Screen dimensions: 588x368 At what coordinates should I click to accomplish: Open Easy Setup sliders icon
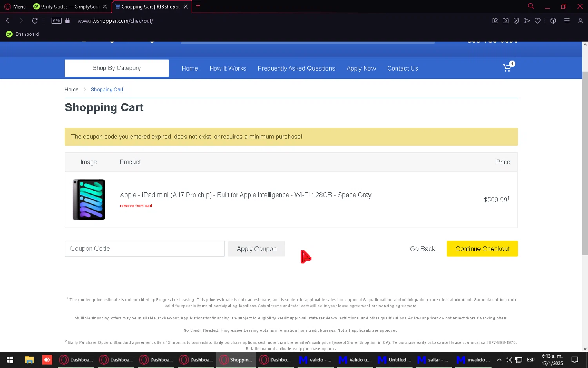point(567,20)
